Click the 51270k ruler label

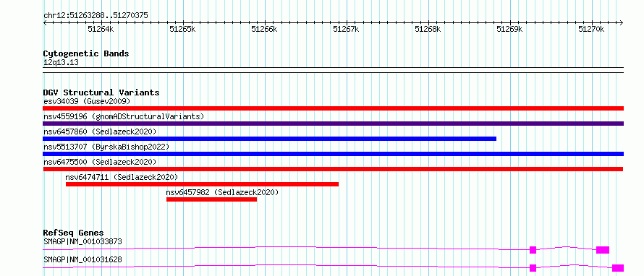pyautogui.click(x=591, y=29)
